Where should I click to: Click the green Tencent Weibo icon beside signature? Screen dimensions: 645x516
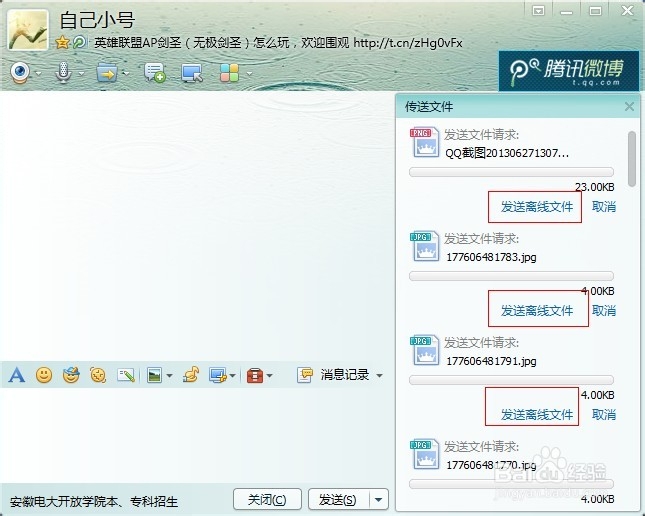coord(79,42)
